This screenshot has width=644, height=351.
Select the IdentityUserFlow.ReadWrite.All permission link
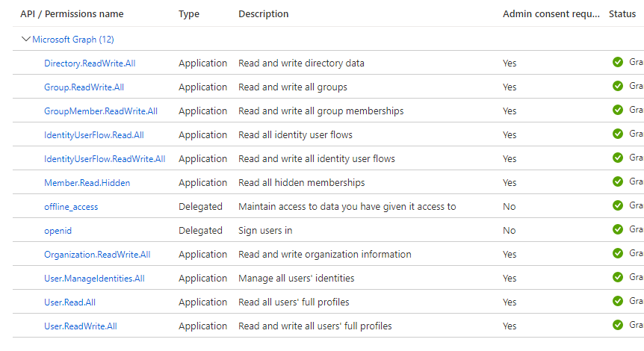coord(105,159)
